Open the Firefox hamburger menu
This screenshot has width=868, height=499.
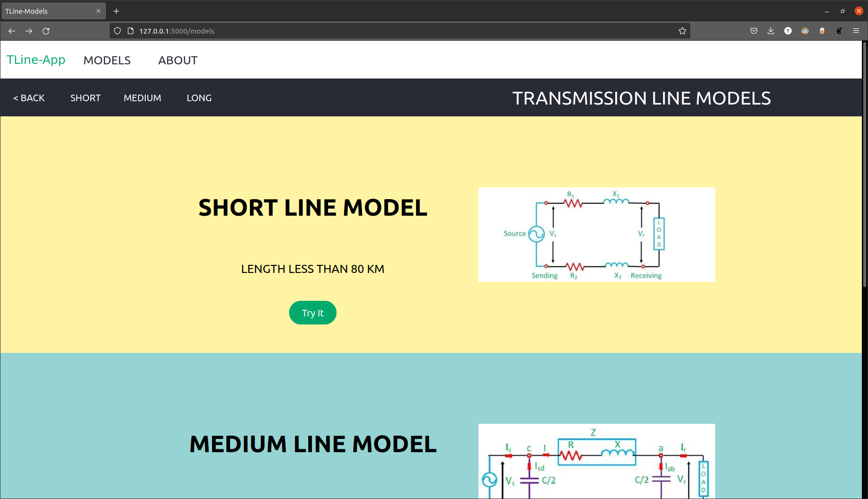[x=856, y=31]
